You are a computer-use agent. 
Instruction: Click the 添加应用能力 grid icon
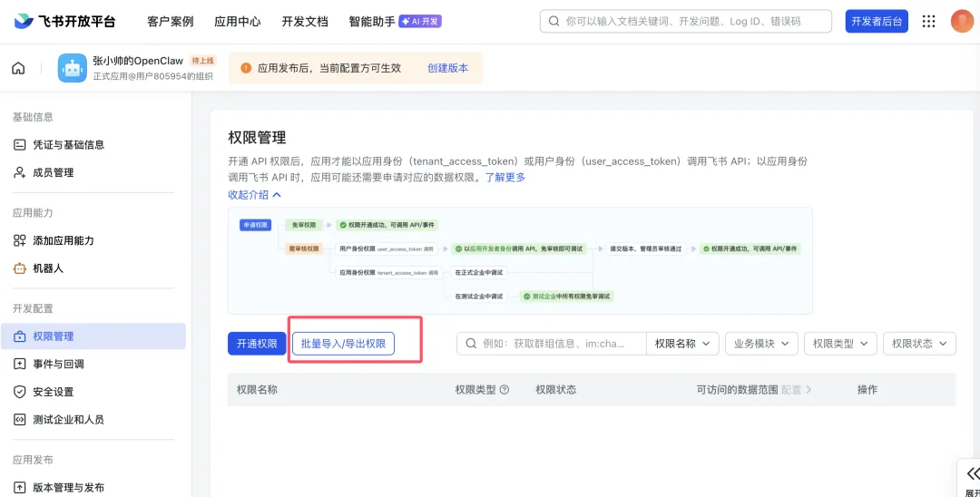tap(19, 240)
